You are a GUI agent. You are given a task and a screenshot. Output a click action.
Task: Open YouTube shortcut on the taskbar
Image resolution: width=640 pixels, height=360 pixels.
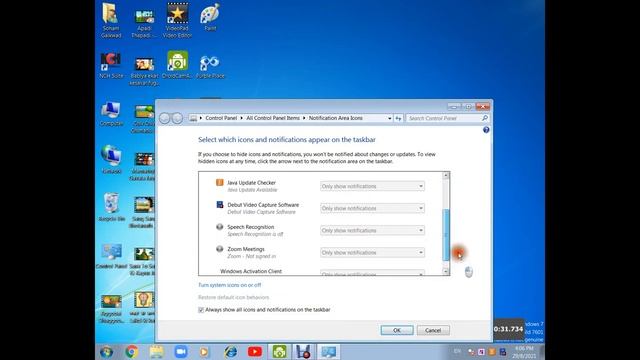click(x=255, y=351)
